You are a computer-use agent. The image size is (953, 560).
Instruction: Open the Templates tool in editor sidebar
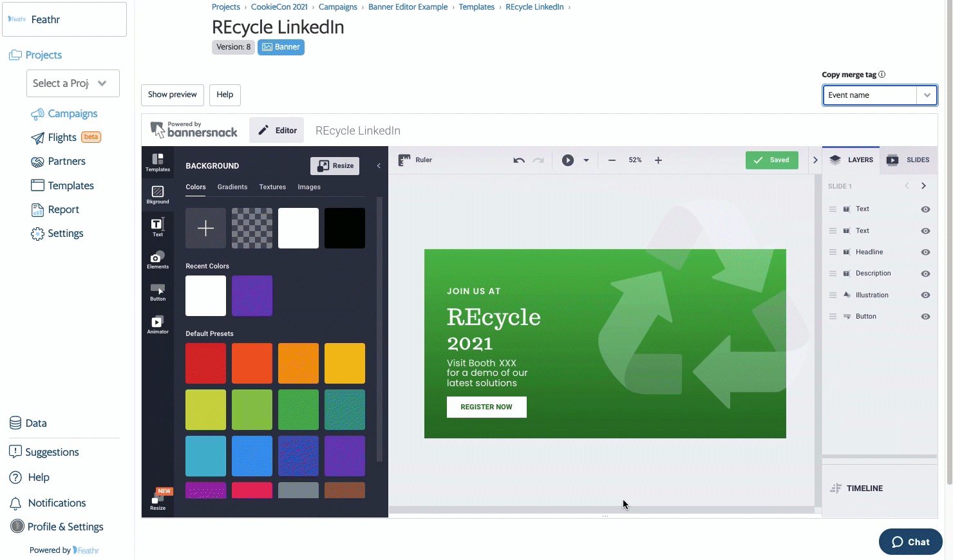158,162
